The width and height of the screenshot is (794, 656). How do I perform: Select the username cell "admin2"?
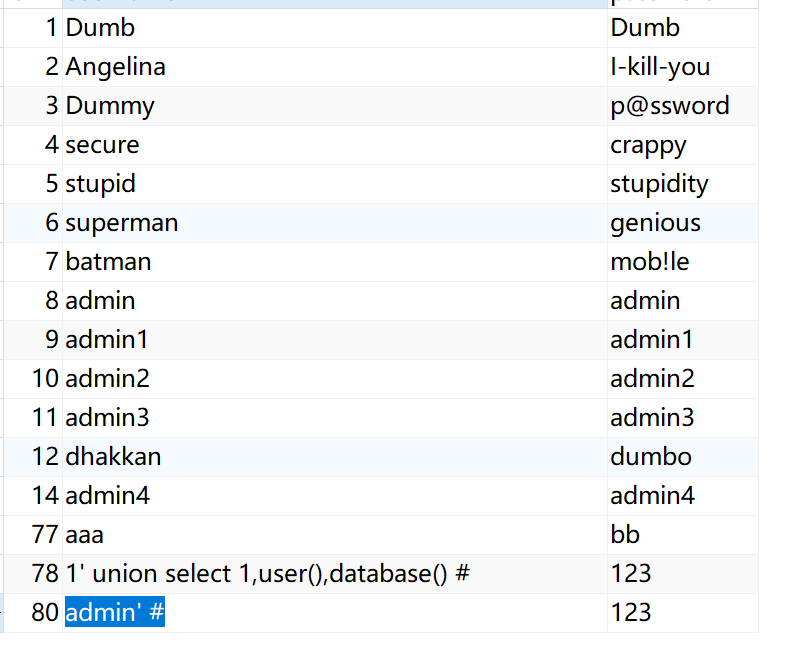(335, 379)
